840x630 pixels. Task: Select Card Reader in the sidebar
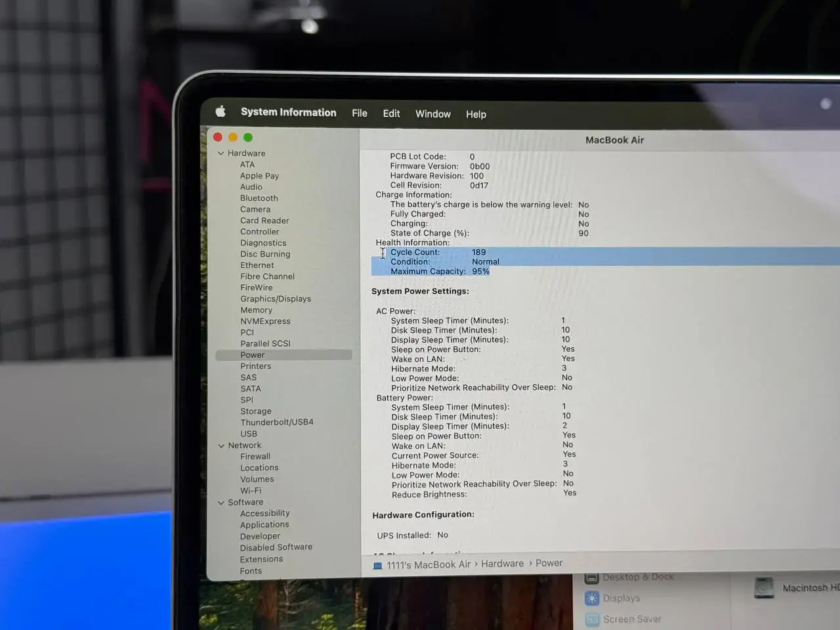264,220
